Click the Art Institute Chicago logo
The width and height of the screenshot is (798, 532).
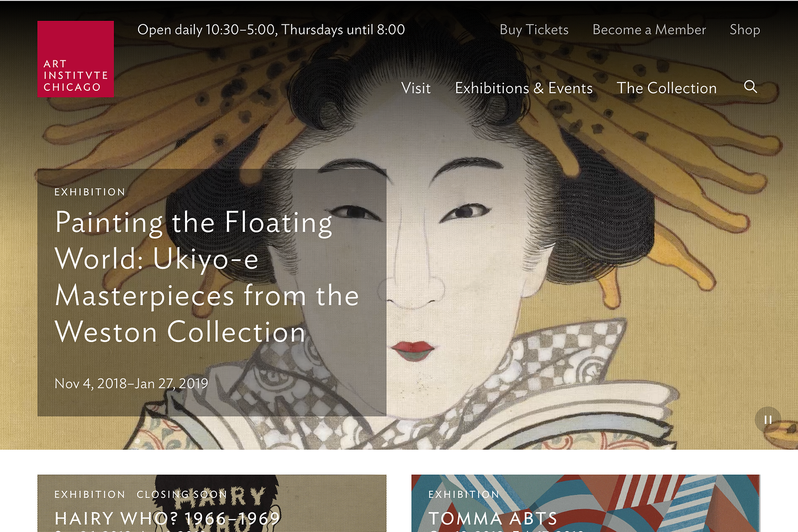click(x=76, y=59)
